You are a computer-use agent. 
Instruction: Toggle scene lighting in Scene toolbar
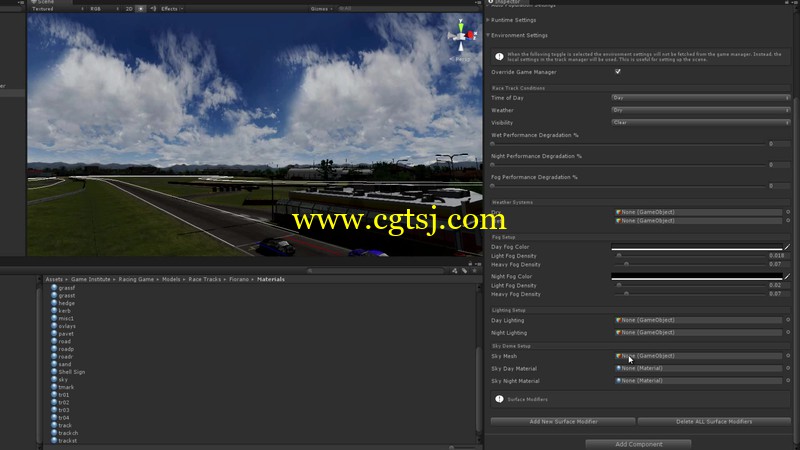click(x=141, y=9)
